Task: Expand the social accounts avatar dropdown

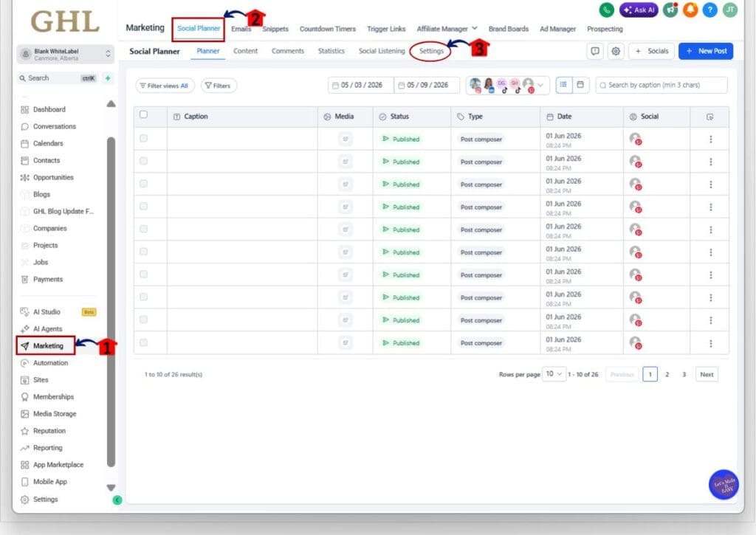Action: click(x=508, y=86)
